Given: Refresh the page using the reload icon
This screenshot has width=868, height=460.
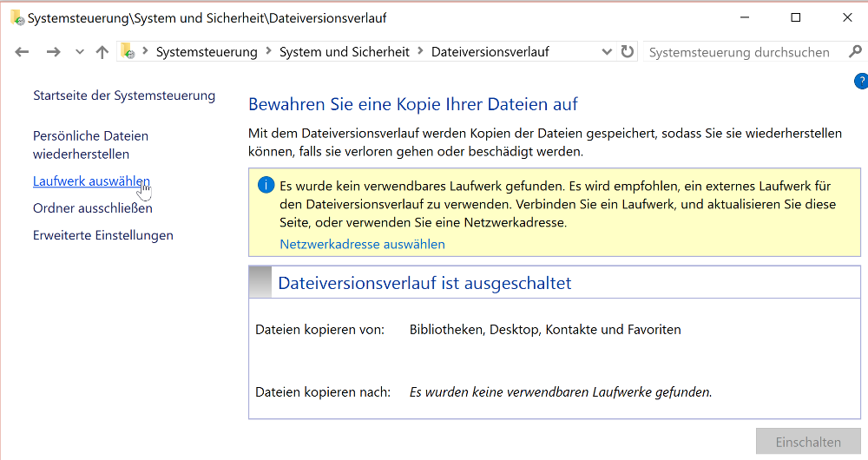Looking at the screenshot, I should (628, 52).
